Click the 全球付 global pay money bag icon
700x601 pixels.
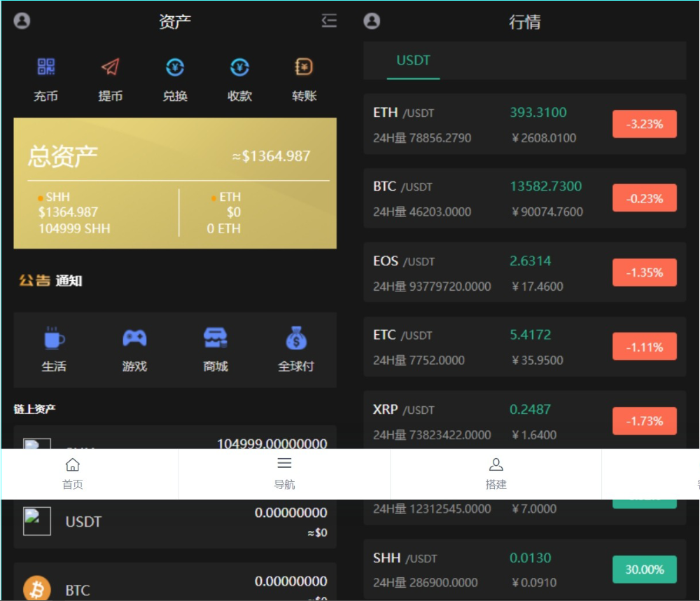[x=296, y=340]
